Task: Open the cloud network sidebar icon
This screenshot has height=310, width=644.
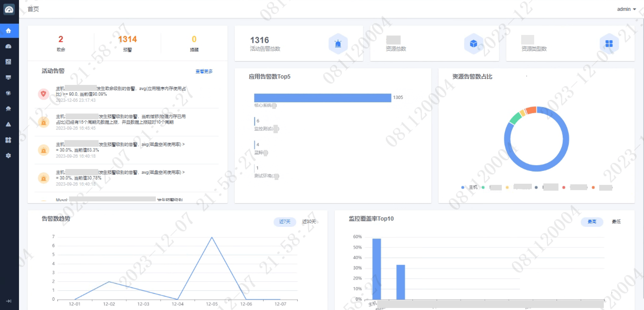Action: tap(8, 109)
